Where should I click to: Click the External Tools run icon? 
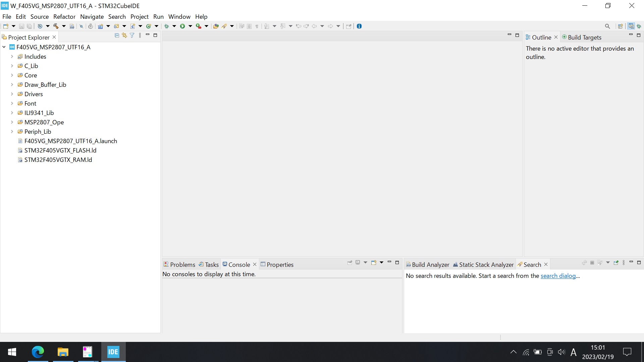pyautogui.click(x=199, y=26)
